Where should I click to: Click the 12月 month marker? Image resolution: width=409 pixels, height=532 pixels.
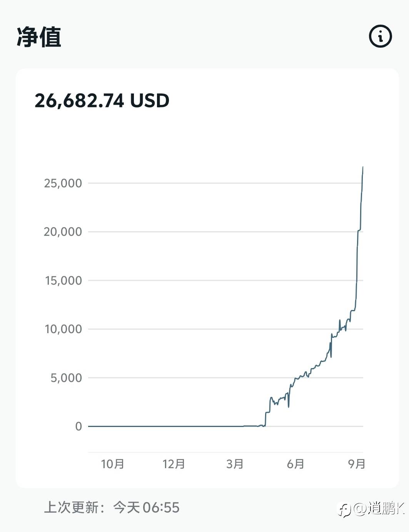point(174,464)
